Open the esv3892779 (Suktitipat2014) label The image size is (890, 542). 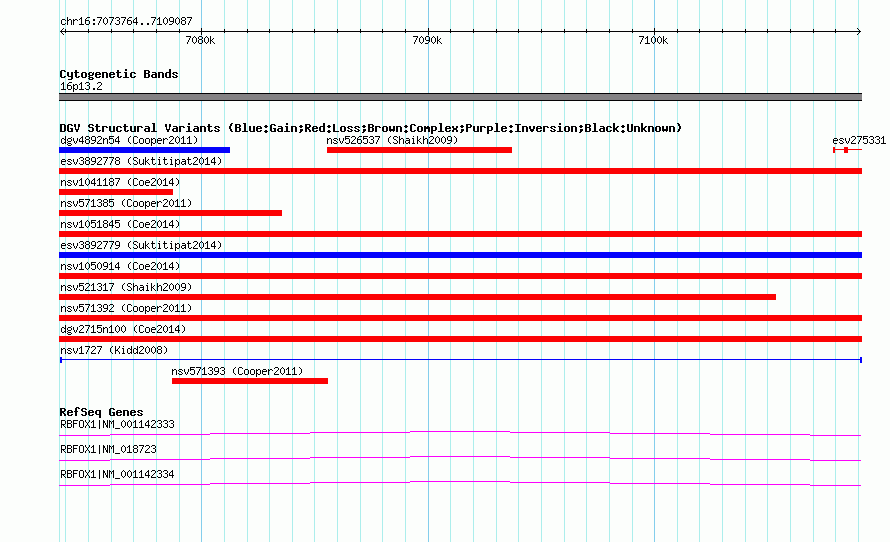tap(141, 245)
